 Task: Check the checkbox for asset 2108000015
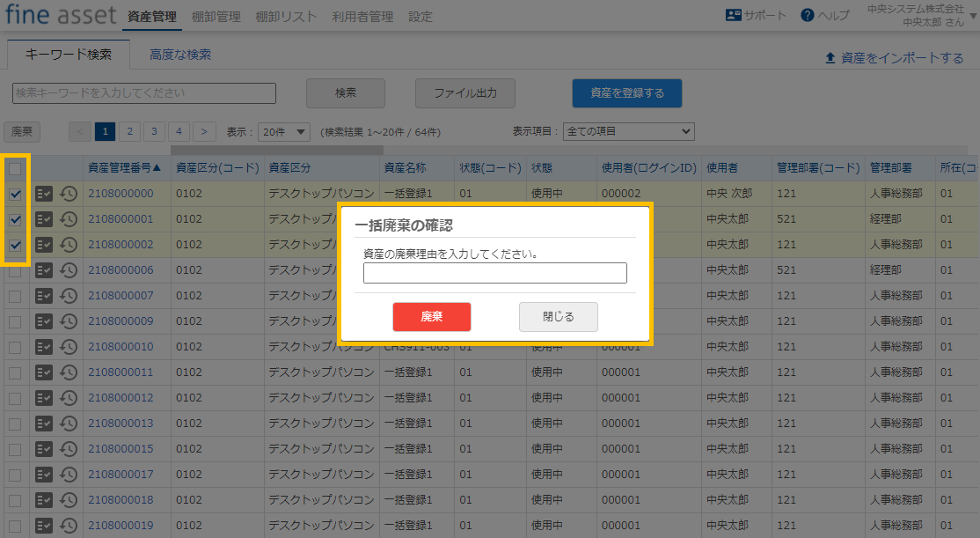[15, 450]
